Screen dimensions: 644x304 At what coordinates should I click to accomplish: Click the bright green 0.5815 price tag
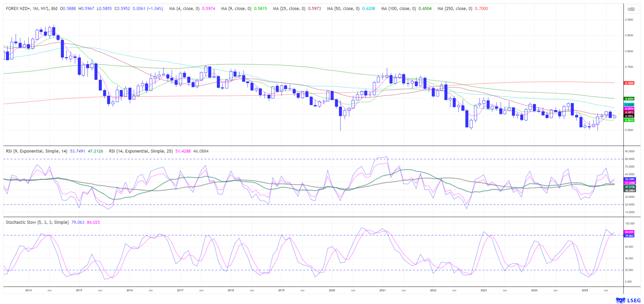[x=629, y=120]
